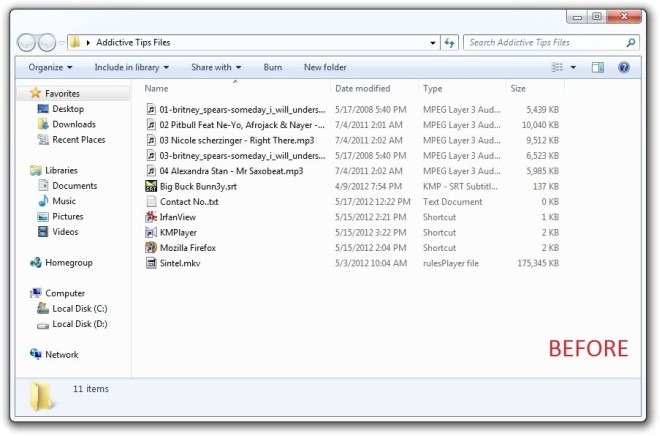Click the Text Document type cell

pos(452,202)
